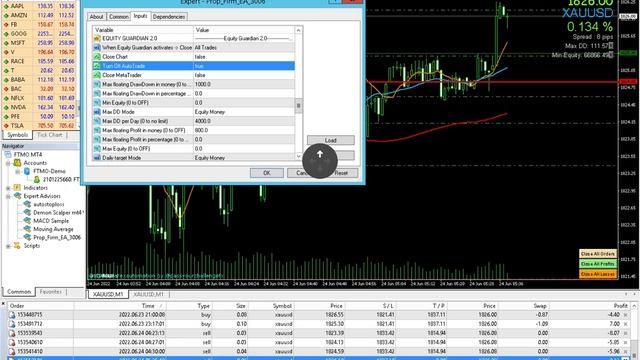The width and height of the screenshot is (640, 360).
Task: Select the first XAUUSD,M1 chart tab
Action: (108, 294)
